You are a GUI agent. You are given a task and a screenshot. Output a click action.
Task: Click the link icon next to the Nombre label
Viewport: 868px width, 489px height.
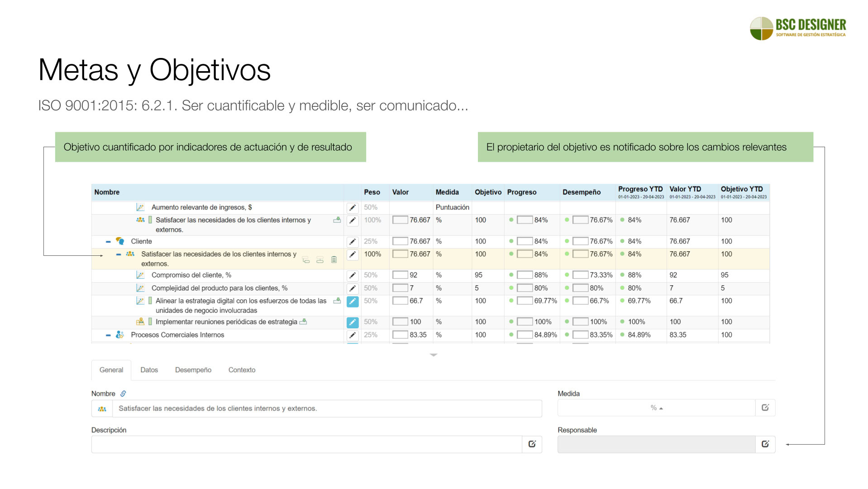[124, 393]
